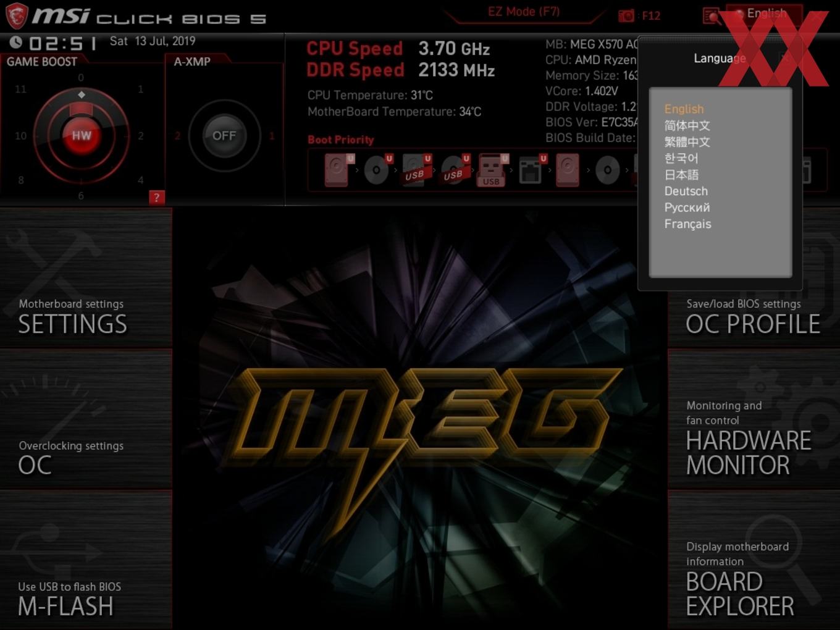Select 简体中文 in the language list
The image size is (840, 630).
(687, 125)
